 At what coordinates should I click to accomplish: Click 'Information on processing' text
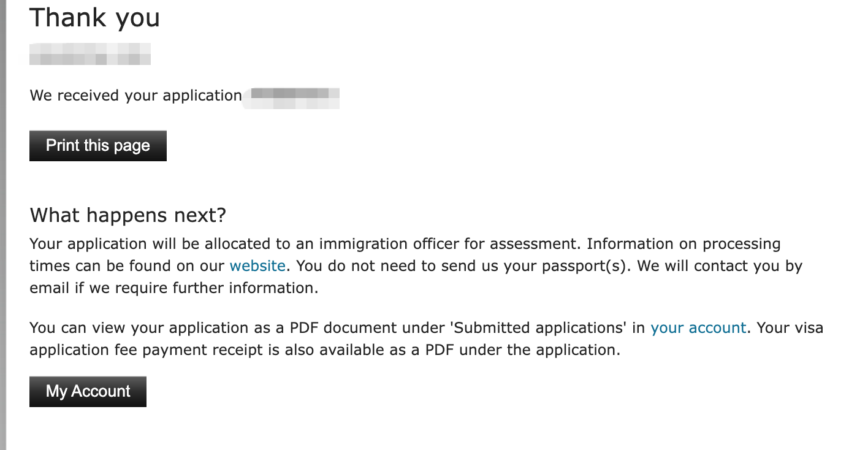pos(683,244)
